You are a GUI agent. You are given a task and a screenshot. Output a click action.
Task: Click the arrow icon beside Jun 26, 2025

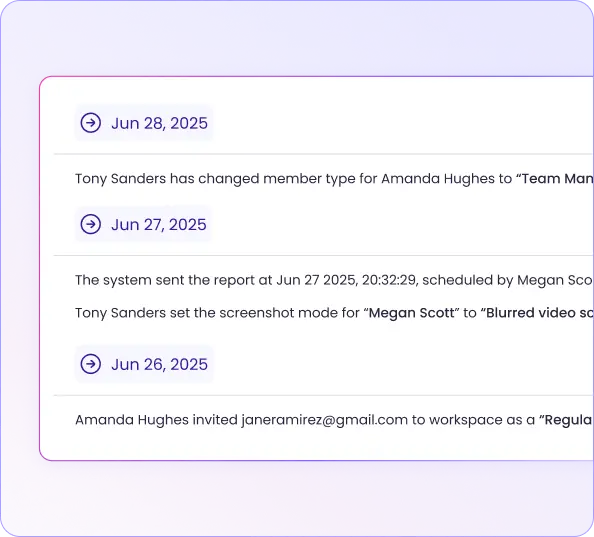click(91, 364)
